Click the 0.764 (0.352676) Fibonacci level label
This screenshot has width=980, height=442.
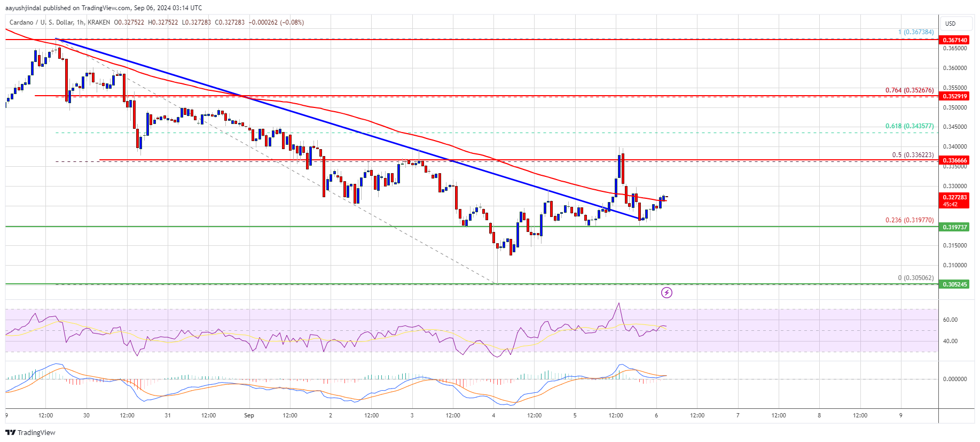[910, 90]
